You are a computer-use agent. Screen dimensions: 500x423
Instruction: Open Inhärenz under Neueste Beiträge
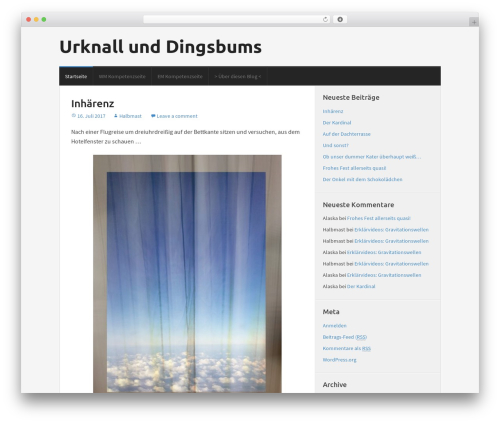pos(333,111)
